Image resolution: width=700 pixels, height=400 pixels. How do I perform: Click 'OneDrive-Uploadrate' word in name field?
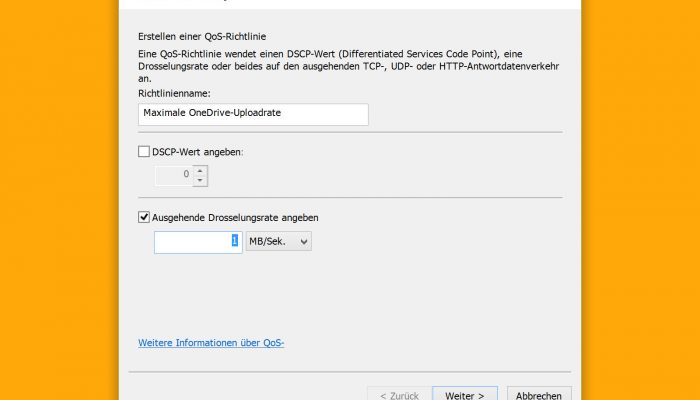pyautogui.click(x=235, y=113)
